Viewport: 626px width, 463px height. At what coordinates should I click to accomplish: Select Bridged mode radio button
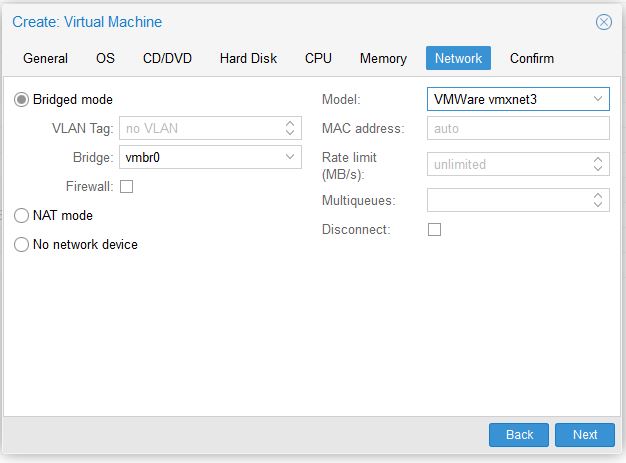[x=22, y=100]
